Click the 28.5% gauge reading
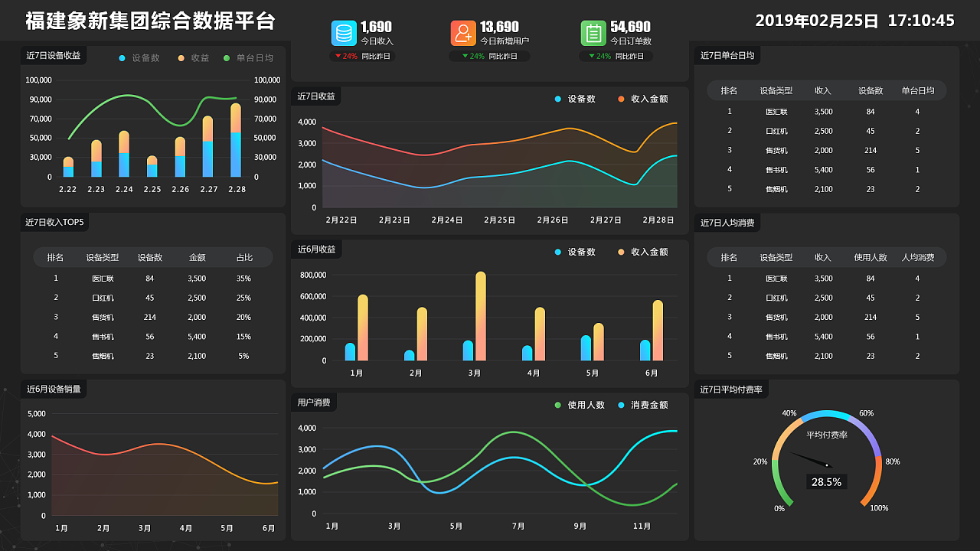Viewport: 980px width, 551px height. (x=827, y=482)
